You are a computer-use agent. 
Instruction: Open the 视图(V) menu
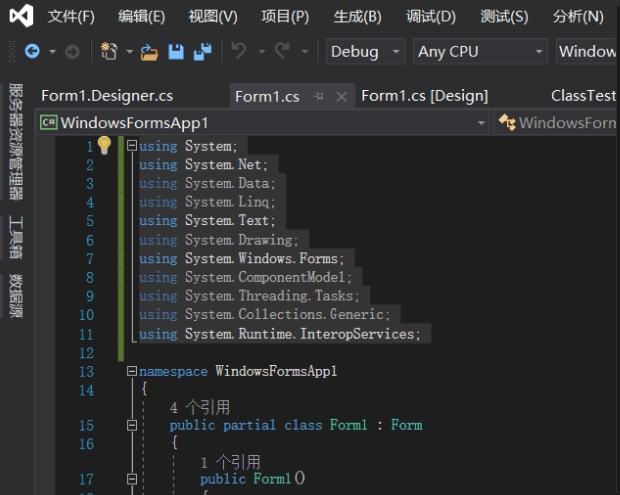click(x=213, y=17)
